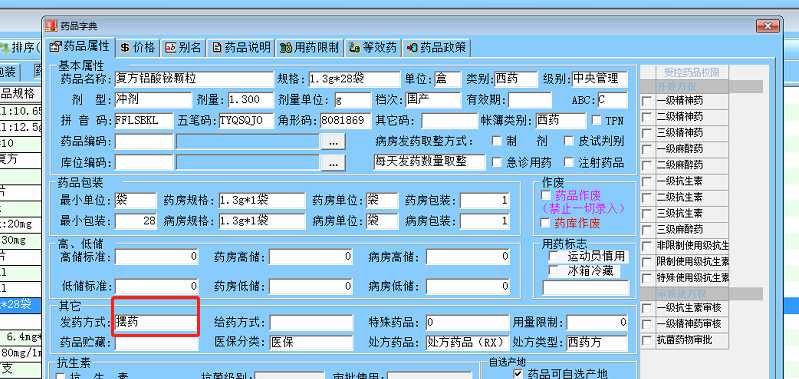799x379 pixels.
Task: Open the 别名 tab
Action: coord(183,47)
